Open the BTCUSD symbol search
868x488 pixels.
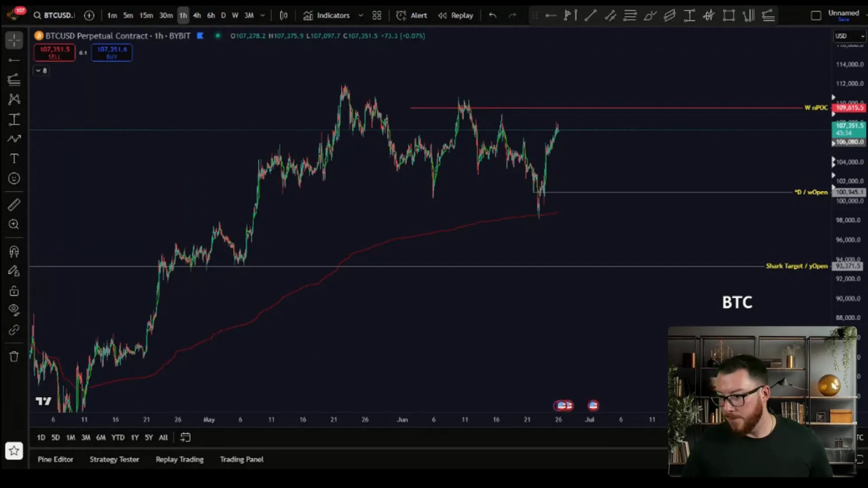coord(53,15)
